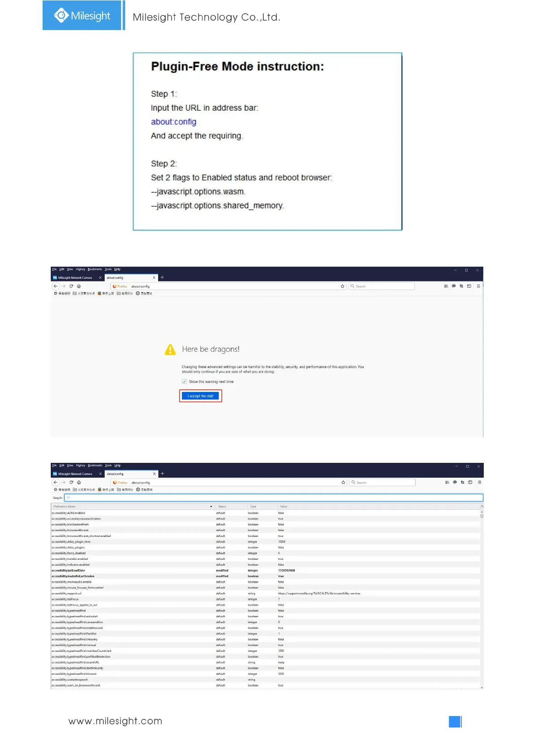Image resolution: width=535 pixels, height=756 pixels.
Task: Open Library icon in upper Firefox toolbar
Action: (x=446, y=286)
